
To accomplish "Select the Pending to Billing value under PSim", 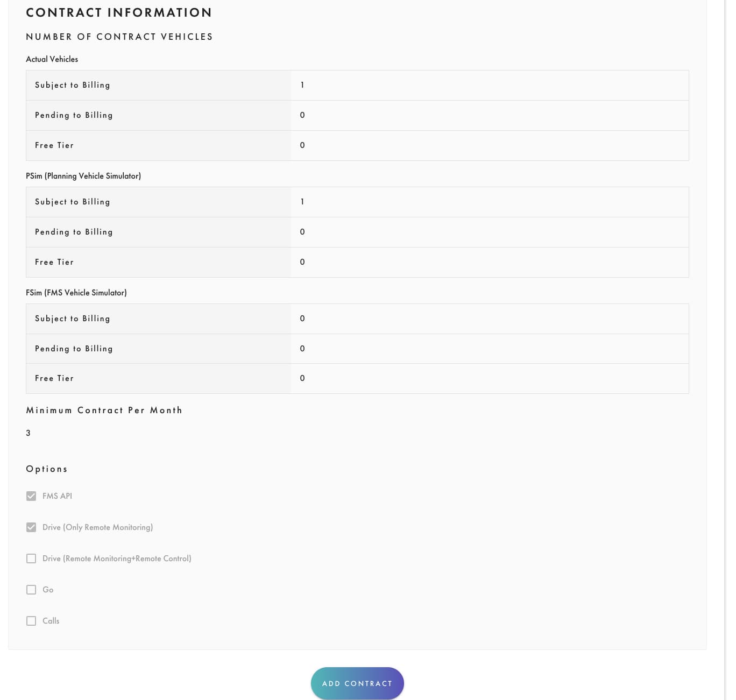I will (x=302, y=231).
